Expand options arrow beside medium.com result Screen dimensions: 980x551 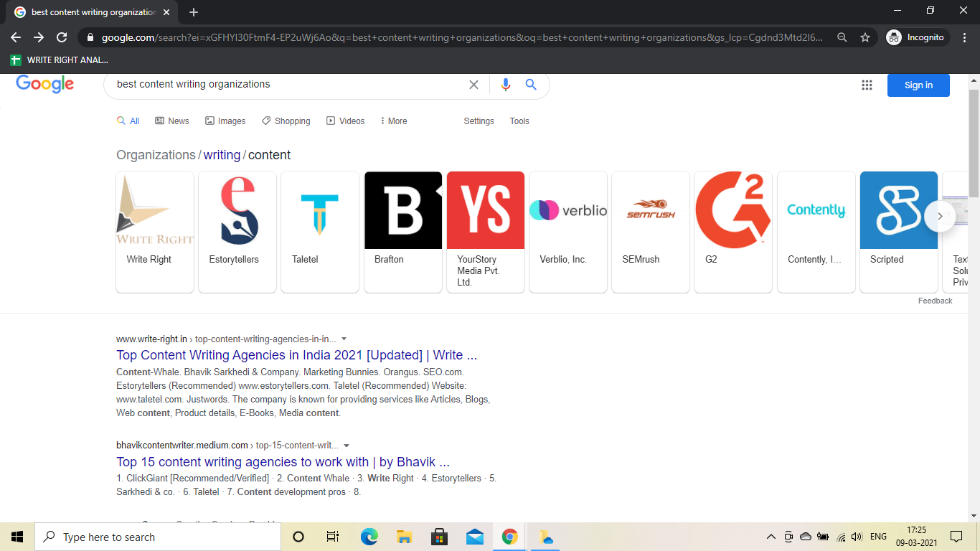pyautogui.click(x=347, y=446)
